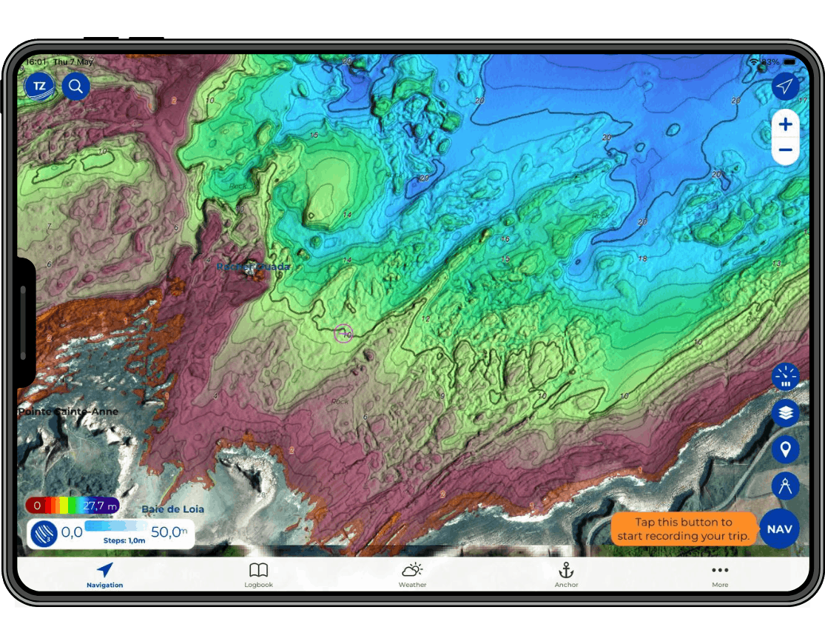
Task: Check the battery status icon
Action: coord(790,61)
